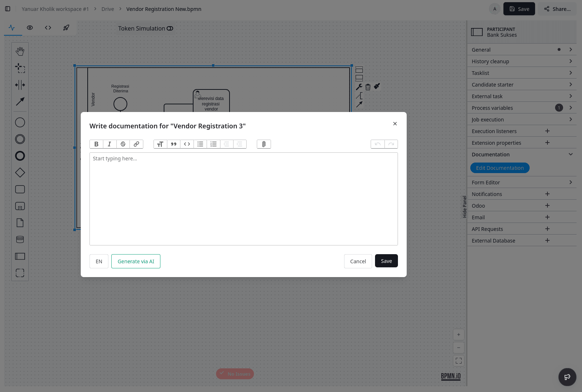Collapse the Documentation section
Viewport: 582px width, 392px height.
(570, 155)
